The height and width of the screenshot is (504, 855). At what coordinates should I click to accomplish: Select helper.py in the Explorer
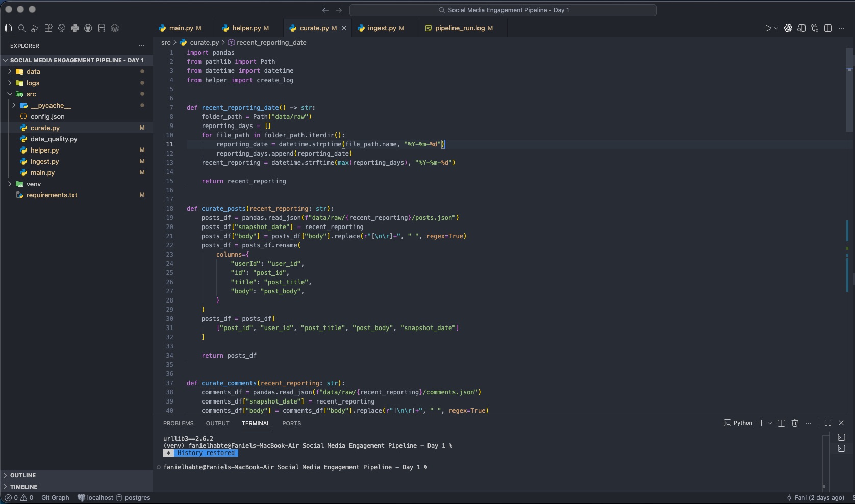point(43,150)
